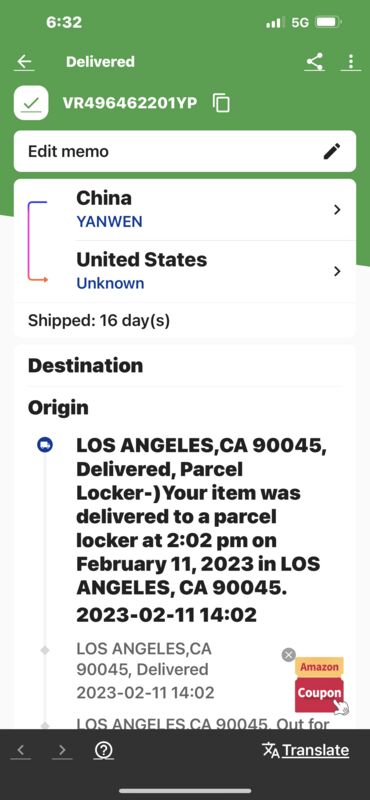Dismiss the Amazon Coupon ad

click(x=288, y=655)
